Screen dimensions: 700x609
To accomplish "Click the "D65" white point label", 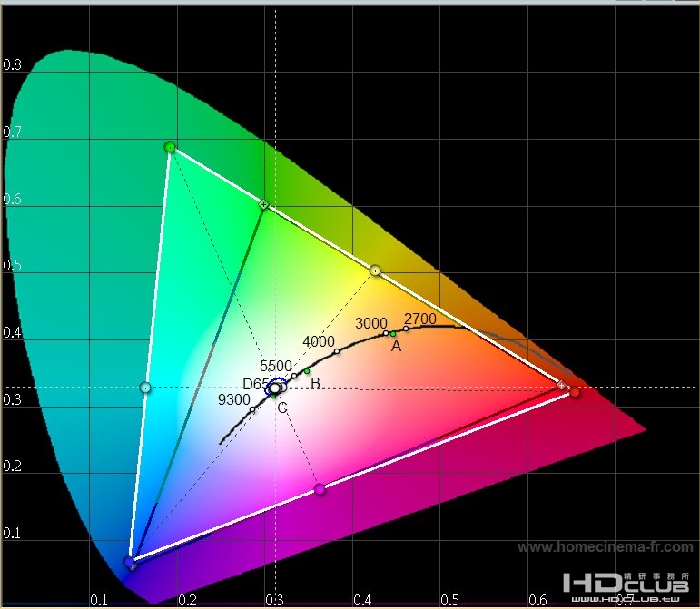I will [x=256, y=384].
